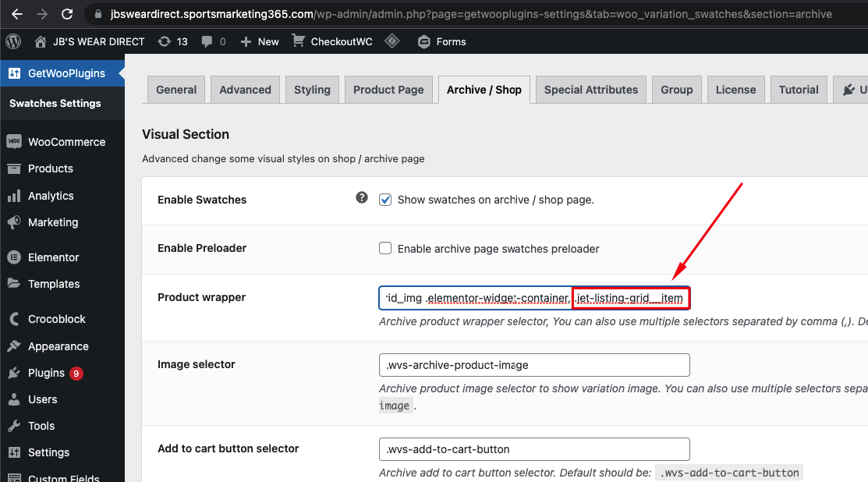This screenshot has width=868, height=482.
Task: Click the Plugins plug icon
Action: click(14, 373)
